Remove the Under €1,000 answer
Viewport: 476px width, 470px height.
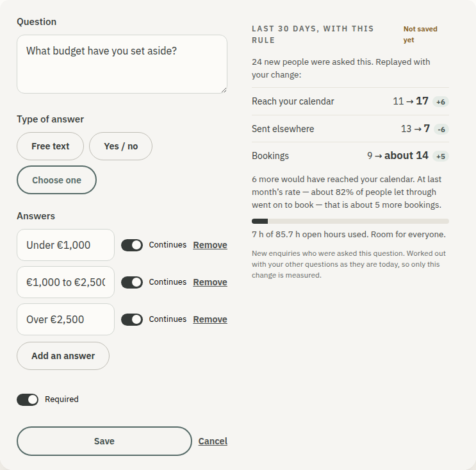(210, 245)
